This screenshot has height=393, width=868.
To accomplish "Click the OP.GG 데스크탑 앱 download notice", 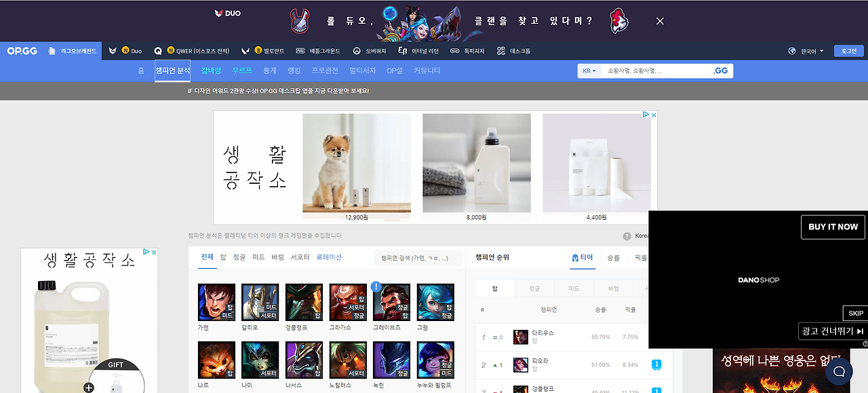I will pyautogui.click(x=278, y=90).
